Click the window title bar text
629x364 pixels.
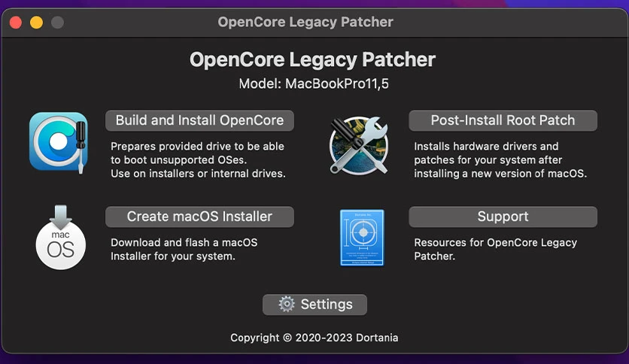(x=305, y=22)
